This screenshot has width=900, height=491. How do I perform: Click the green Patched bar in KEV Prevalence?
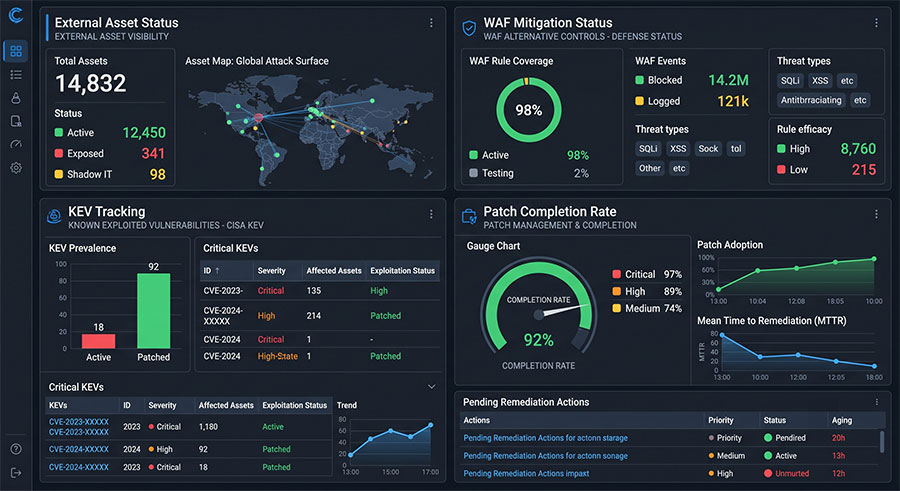[153, 311]
